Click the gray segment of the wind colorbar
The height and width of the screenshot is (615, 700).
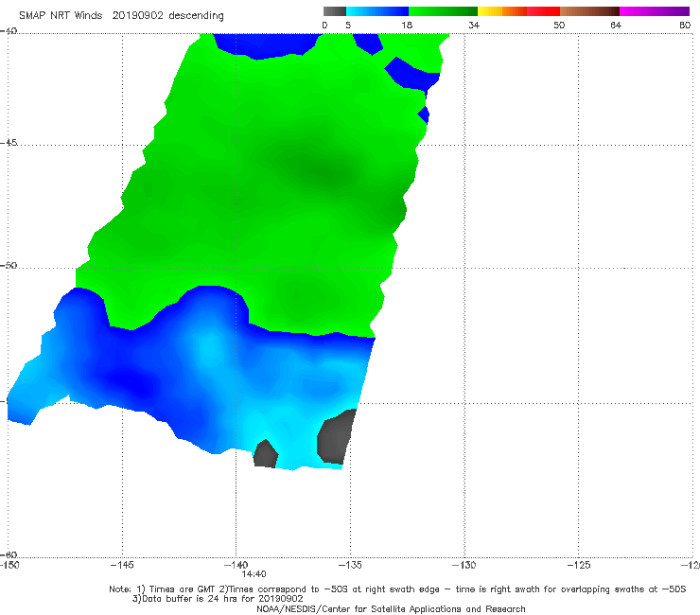[335, 11]
